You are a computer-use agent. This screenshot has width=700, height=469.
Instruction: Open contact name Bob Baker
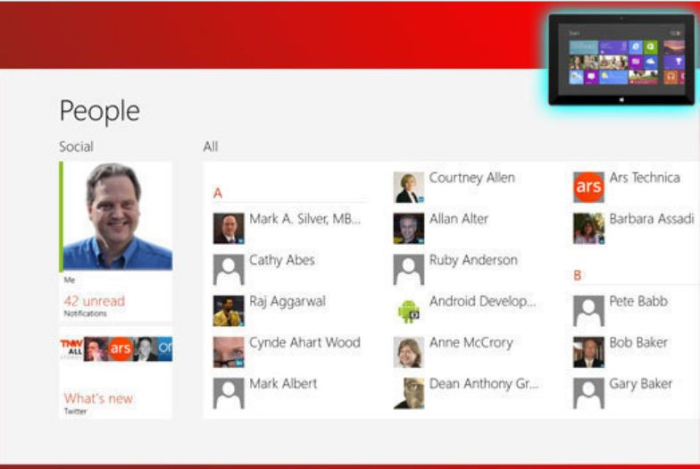pos(638,342)
